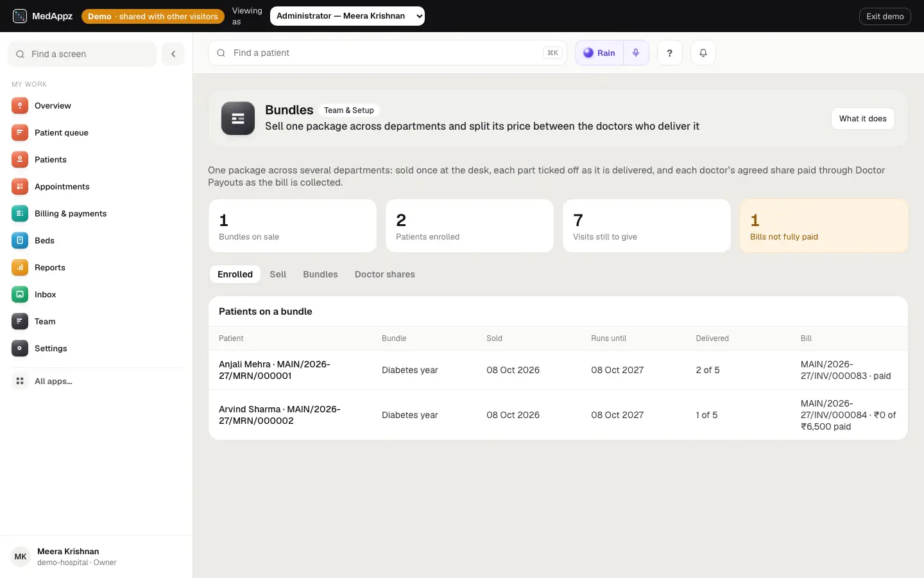Open the Visits still to give card
The height and width of the screenshot is (578, 924).
click(x=647, y=225)
